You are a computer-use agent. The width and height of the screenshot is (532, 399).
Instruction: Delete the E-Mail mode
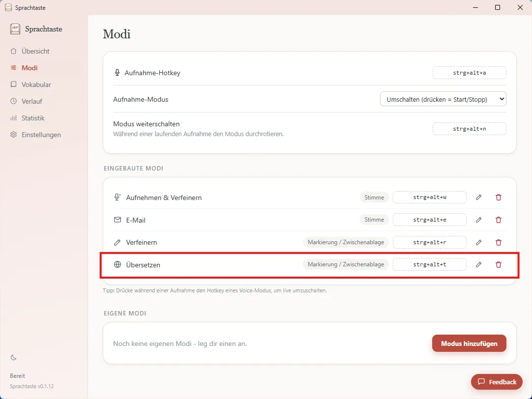[499, 220]
